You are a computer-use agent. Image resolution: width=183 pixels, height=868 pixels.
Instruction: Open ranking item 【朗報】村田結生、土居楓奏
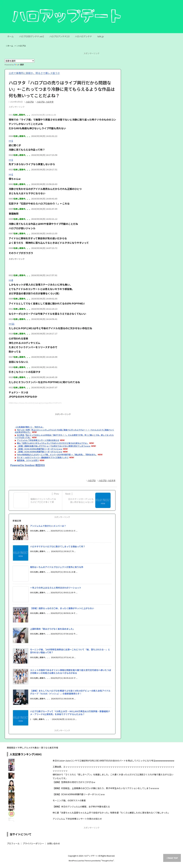pyautogui.click(x=106, y=788)
